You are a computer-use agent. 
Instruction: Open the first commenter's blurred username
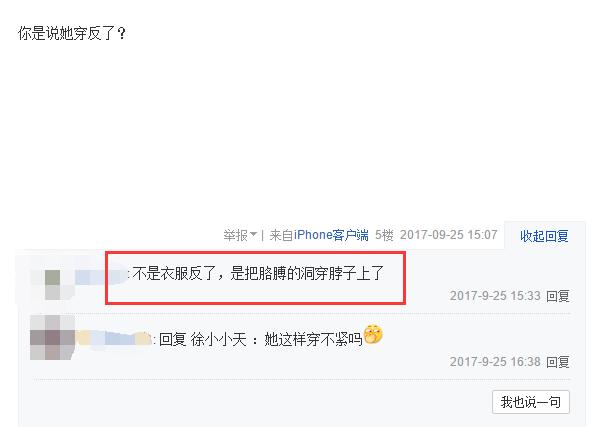coord(101,276)
